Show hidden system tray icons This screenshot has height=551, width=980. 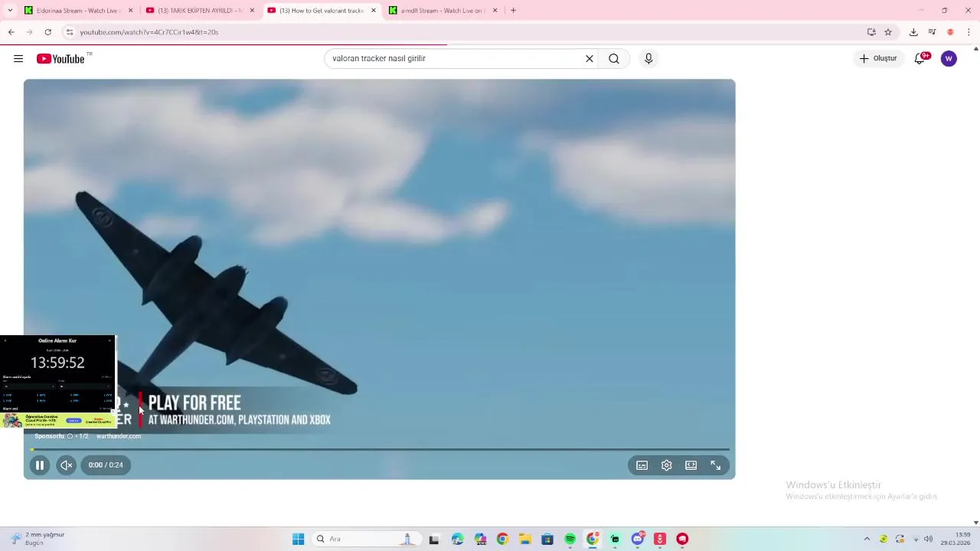[x=867, y=540]
